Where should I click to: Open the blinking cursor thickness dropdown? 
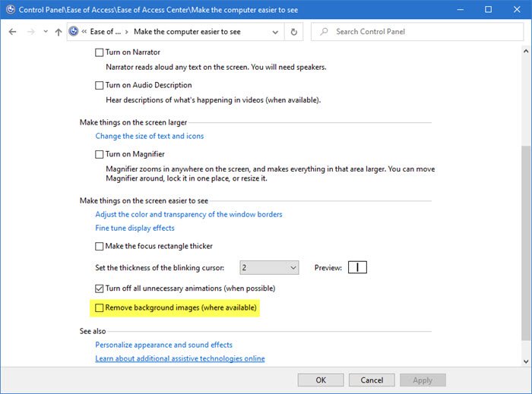[x=293, y=267]
